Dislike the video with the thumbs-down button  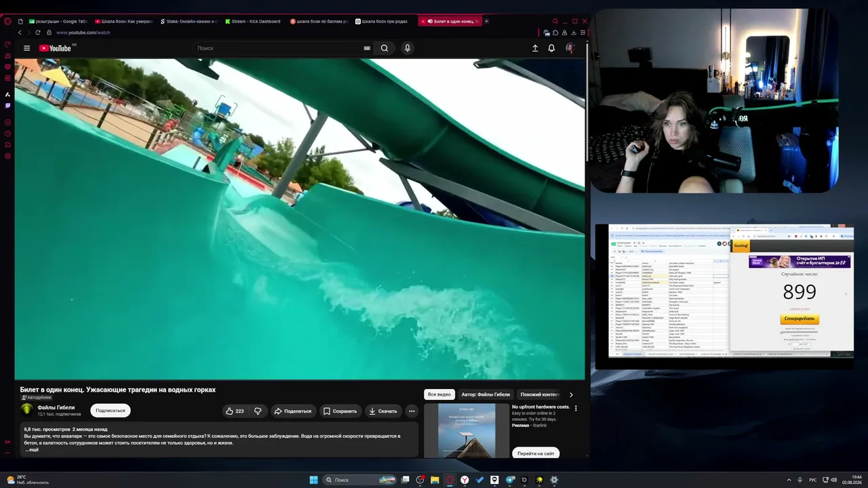258,411
